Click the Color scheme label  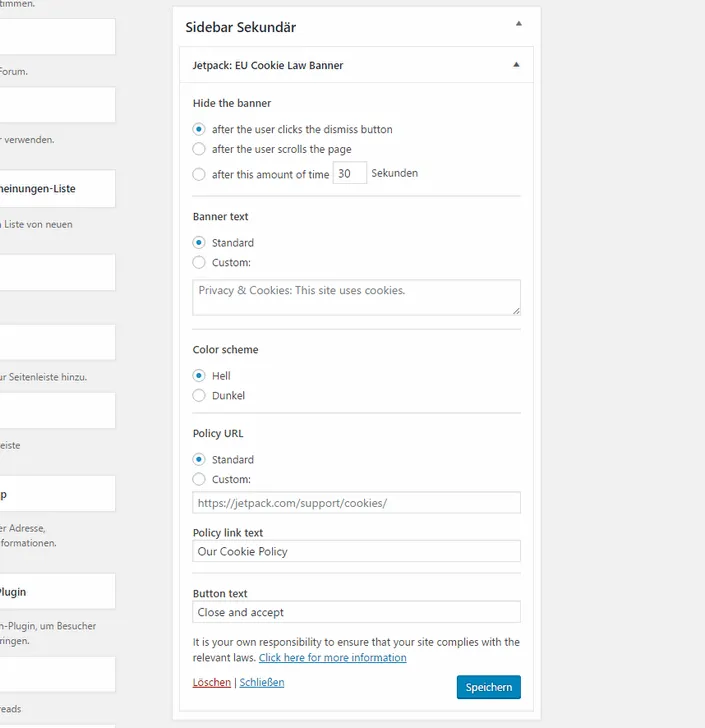[x=225, y=350]
